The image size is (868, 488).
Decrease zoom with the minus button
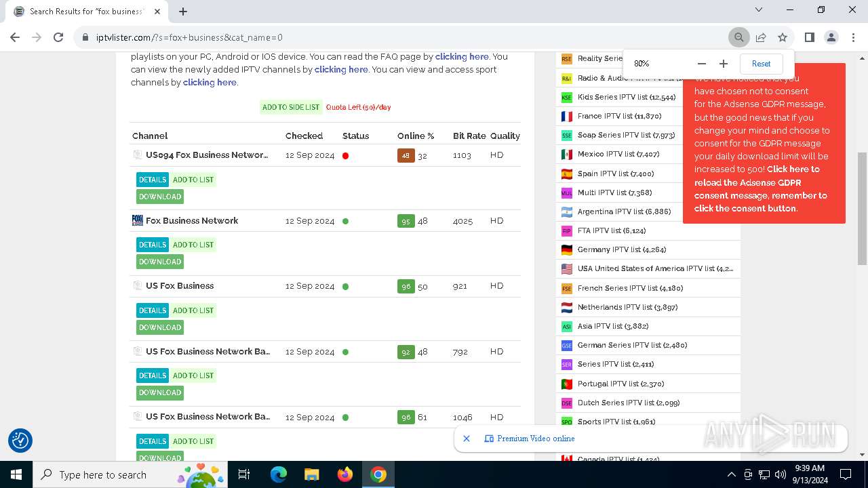(x=702, y=64)
